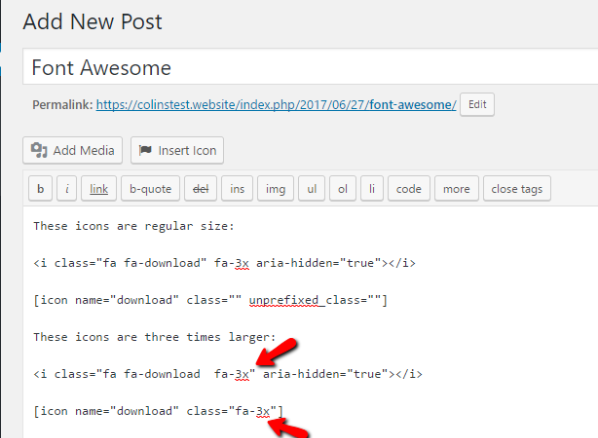Click the close tags button
The image size is (598, 438).
tap(517, 188)
